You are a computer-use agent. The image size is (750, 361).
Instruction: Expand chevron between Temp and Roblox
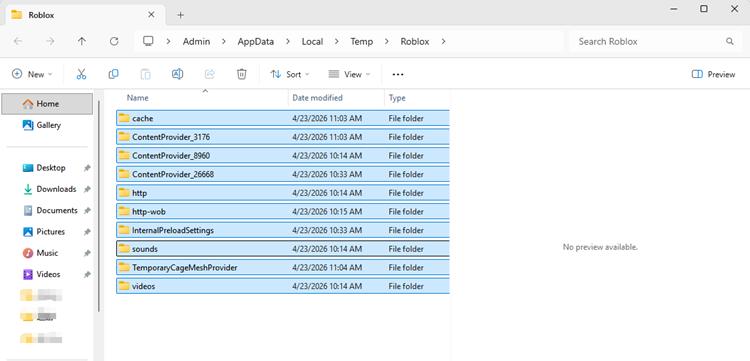pyautogui.click(x=387, y=42)
